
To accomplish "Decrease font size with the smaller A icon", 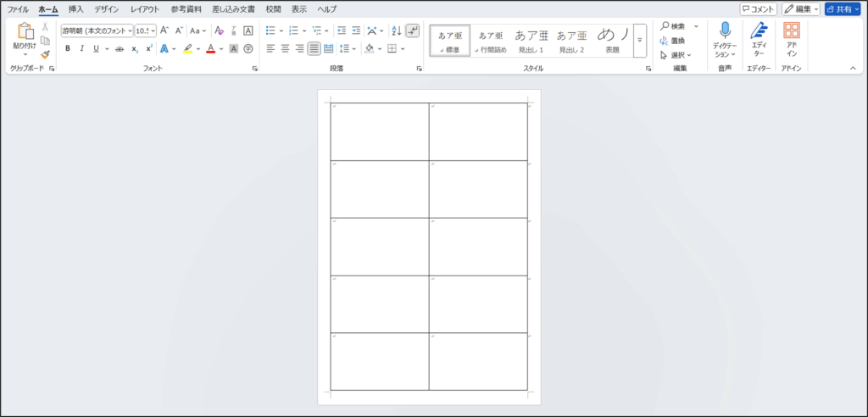I will click(x=178, y=31).
